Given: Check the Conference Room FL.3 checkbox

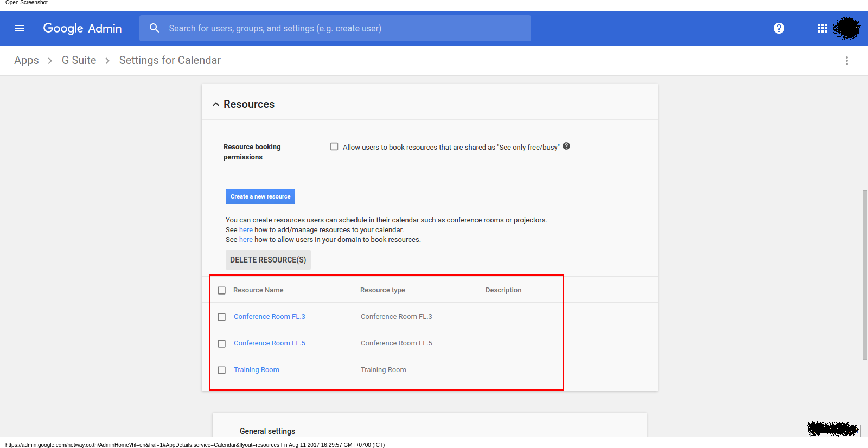Looking at the screenshot, I should [222, 317].
